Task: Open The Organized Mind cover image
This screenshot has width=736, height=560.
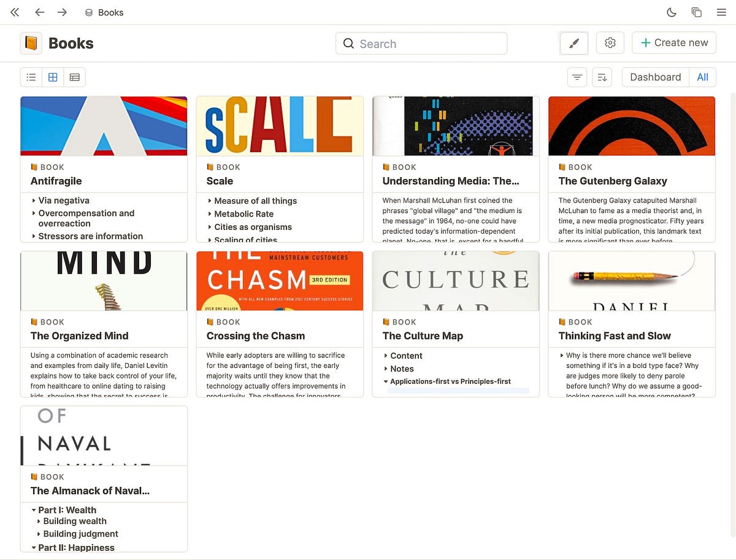Action: coord(104,281)
